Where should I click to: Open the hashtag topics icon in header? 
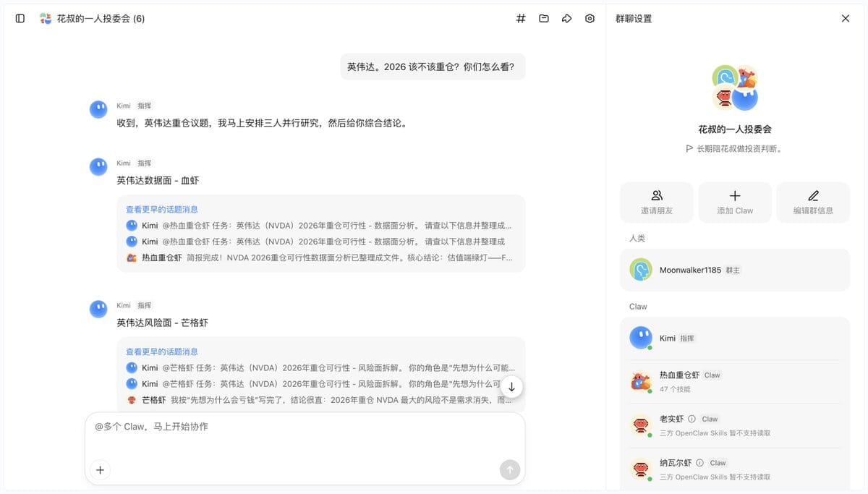tap(521, 18)
